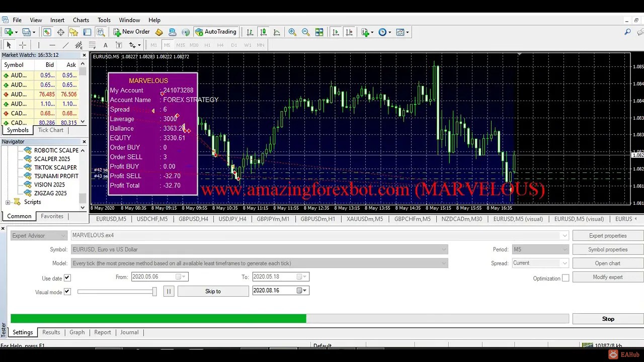Expand the Scripts tree node

[x=8, y=202]
